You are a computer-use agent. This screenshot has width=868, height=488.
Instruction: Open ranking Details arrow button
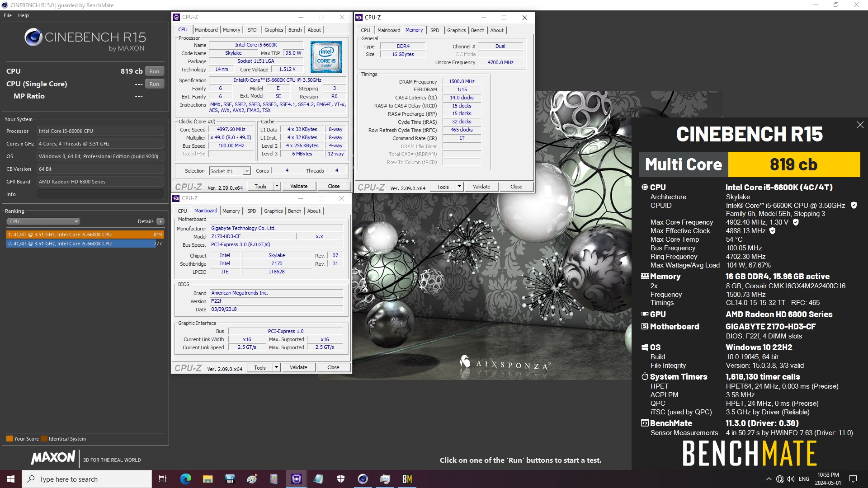[x=160, y=221]
